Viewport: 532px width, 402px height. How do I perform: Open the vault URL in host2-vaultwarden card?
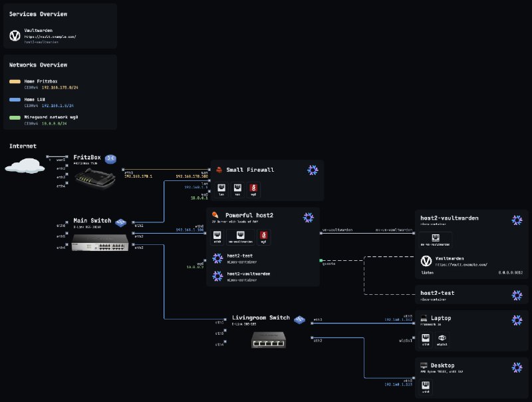coord(462,264)
